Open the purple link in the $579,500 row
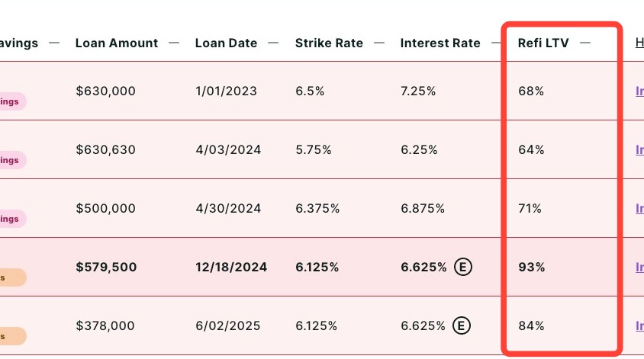Image resolution: width=644 pixels, height=359 pixels. (x=639, y=268)
